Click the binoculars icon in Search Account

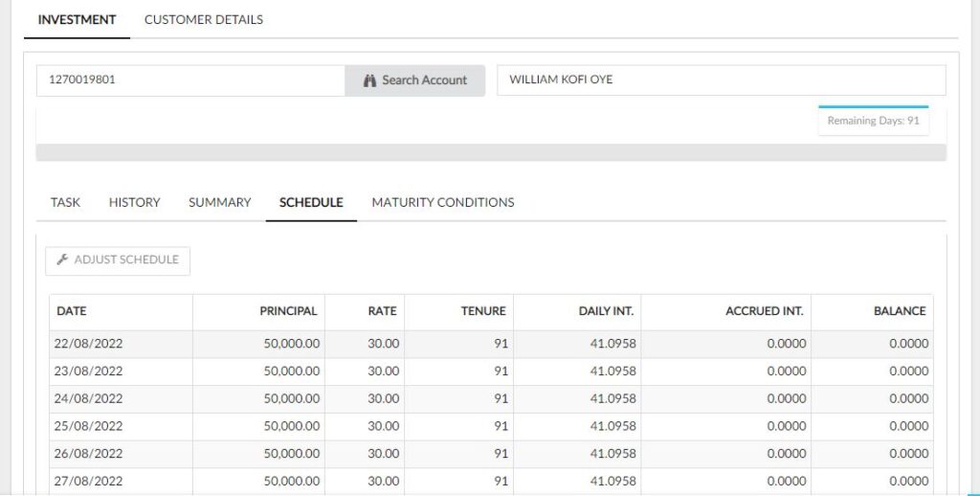tap(369, 80)
